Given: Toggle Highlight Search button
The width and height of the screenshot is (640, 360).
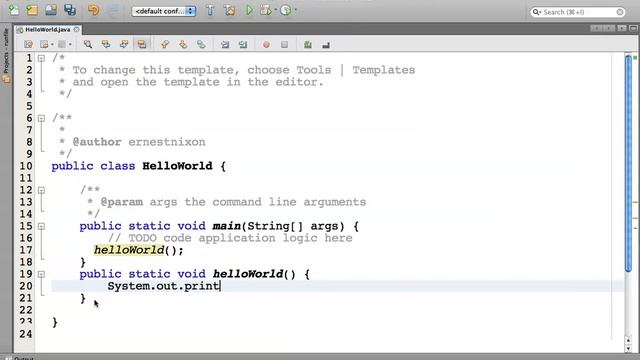Looking at the screenshot, I should [142, 44].
